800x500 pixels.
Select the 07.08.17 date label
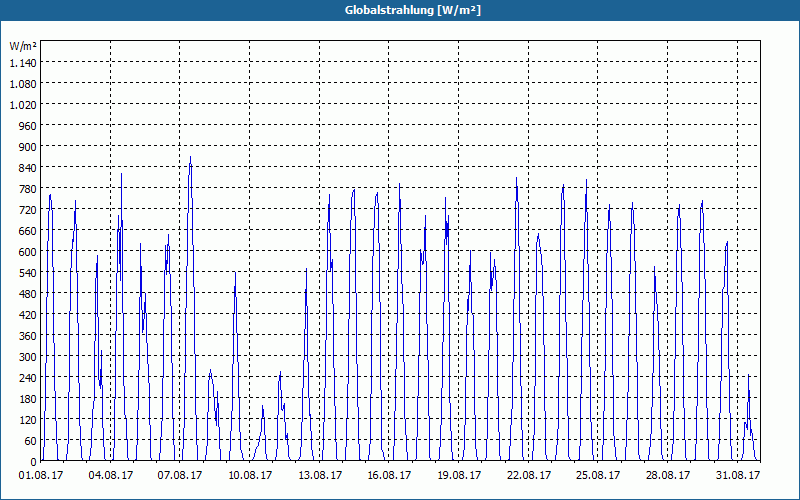coord(180,476)
